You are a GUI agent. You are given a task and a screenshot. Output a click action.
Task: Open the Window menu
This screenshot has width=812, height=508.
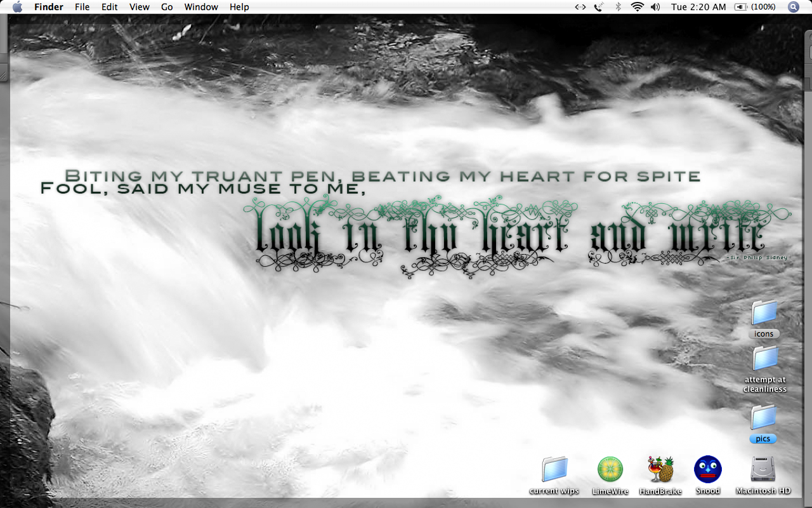tap(201, 7)
